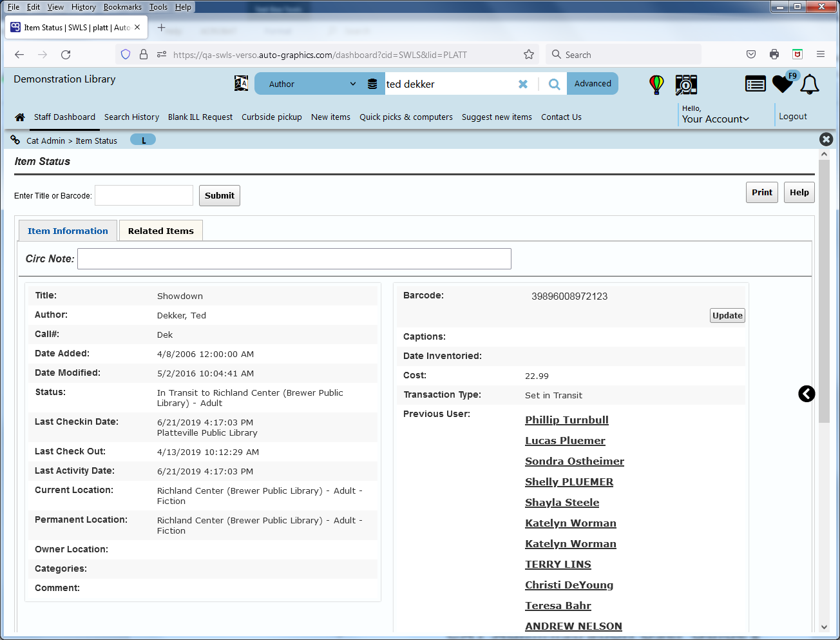Click the Print button

(x=762, y=193)
